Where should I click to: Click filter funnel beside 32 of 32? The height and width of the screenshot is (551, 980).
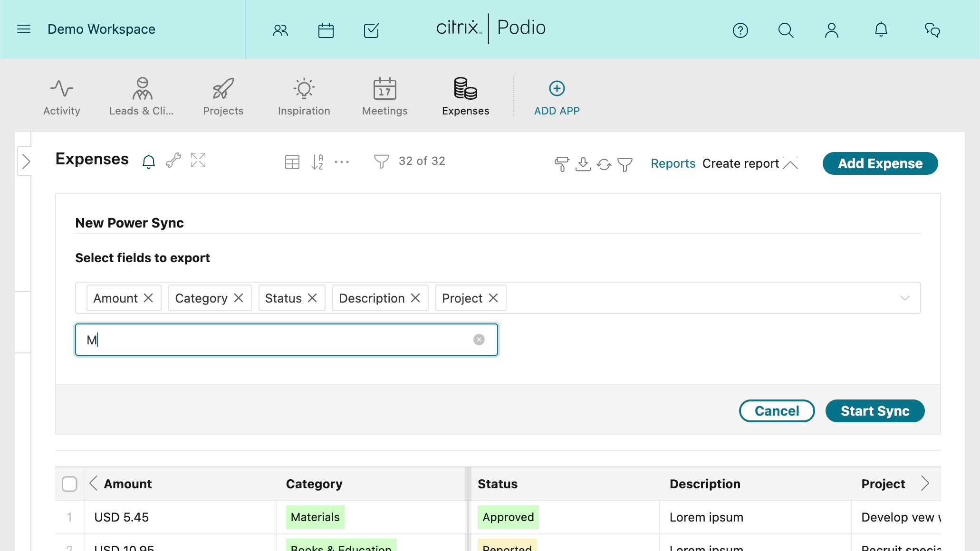381,161
